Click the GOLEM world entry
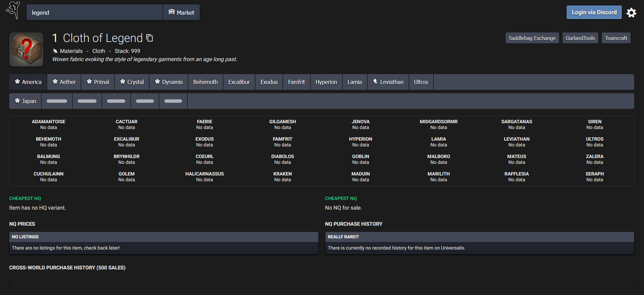Screen dimensions: 644x295 (126, 177)
